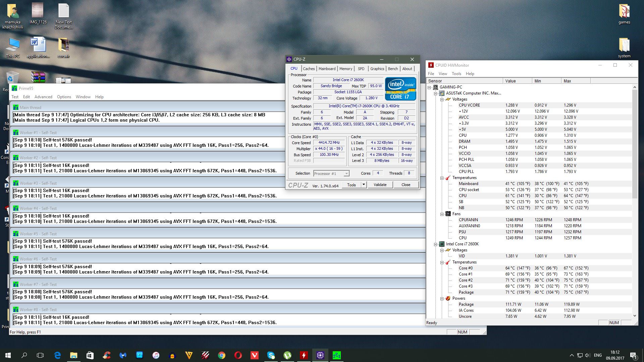Viewport: 644px width, 362px height.
Task: Click Validate button in CPU-Z
Action: [380, 185]
